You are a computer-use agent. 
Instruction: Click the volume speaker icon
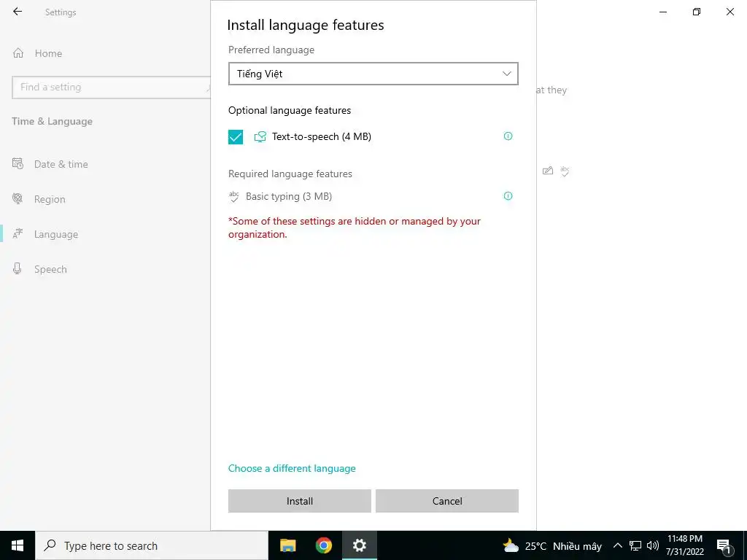[x=653, y=545]
